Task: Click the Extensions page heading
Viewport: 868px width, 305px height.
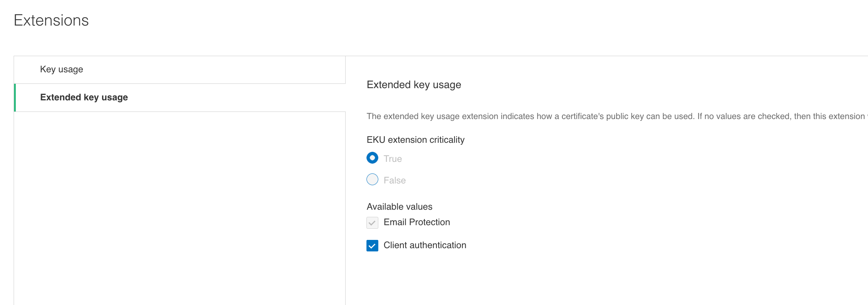Action: click(51, 20)
